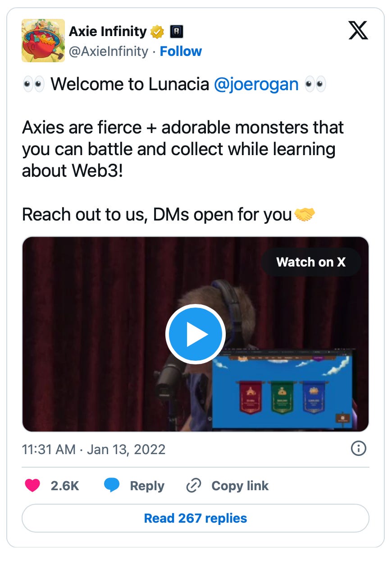392x561 pixels.
Task: Click the Watch on X button
Action: click(x=311, y=262)
